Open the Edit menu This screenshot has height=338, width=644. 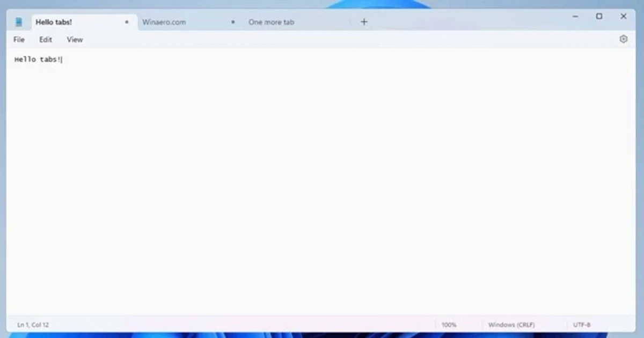[46, 40]
